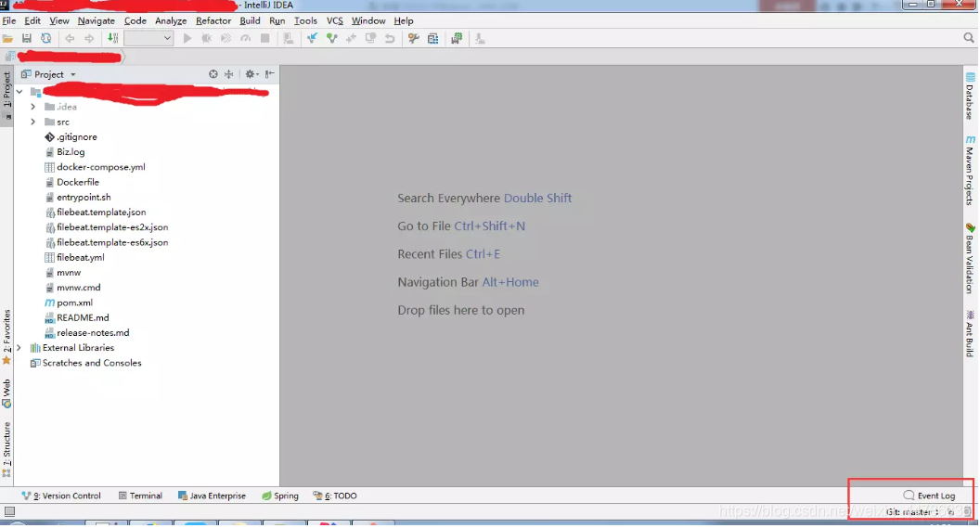Click the scroll-from-source target icon

click(213, 74)
